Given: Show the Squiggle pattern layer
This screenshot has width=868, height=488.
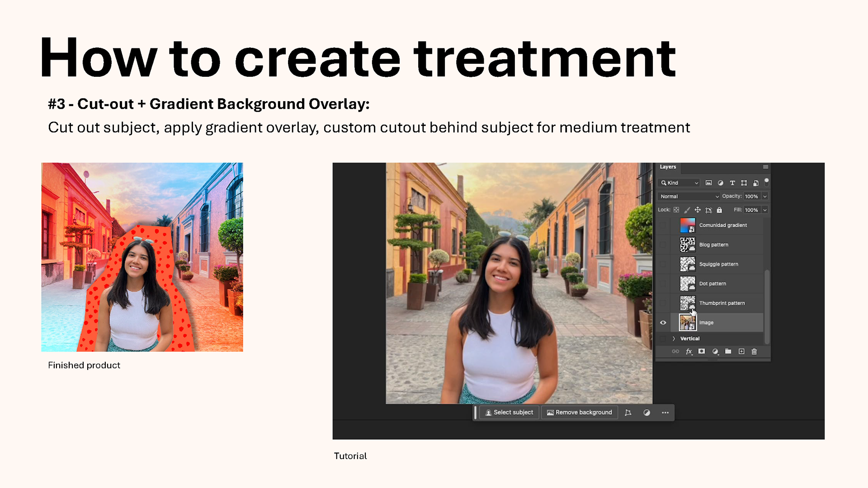Looking at the screenshot, I should 663,264.
